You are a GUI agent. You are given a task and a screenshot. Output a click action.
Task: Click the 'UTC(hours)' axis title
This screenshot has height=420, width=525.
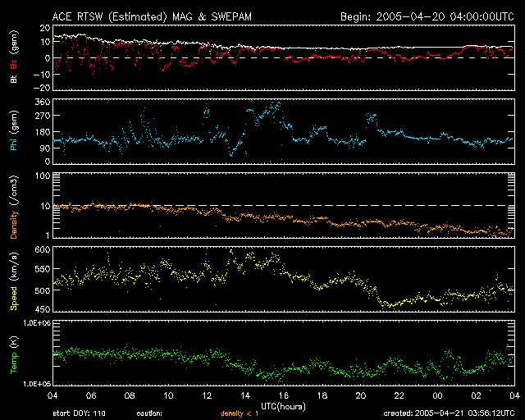tap(283, 406)
